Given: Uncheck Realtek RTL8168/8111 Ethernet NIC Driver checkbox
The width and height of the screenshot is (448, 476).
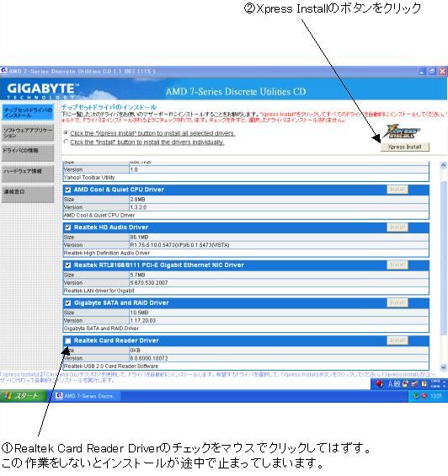Looking at the screenshot, I should pos(68,265).
